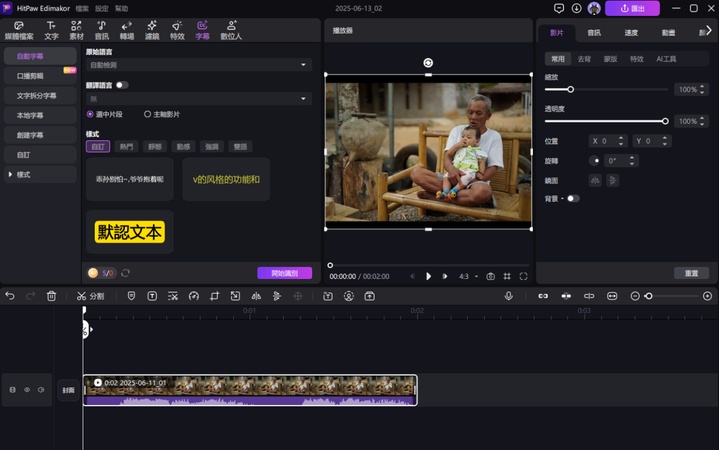Screen dimensions: 719x450
Task: Click the refresh icon next to credits counter
Action: pos(125,273)
